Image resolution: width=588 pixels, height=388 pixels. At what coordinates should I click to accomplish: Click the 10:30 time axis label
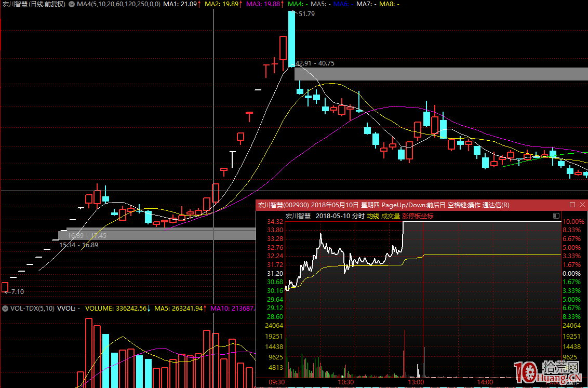click(346, 382)
